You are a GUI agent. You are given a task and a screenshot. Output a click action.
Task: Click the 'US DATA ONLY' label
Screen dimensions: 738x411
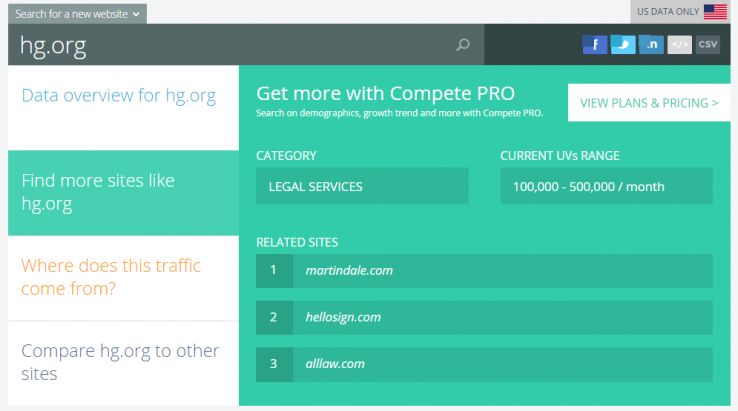point(665,12)
